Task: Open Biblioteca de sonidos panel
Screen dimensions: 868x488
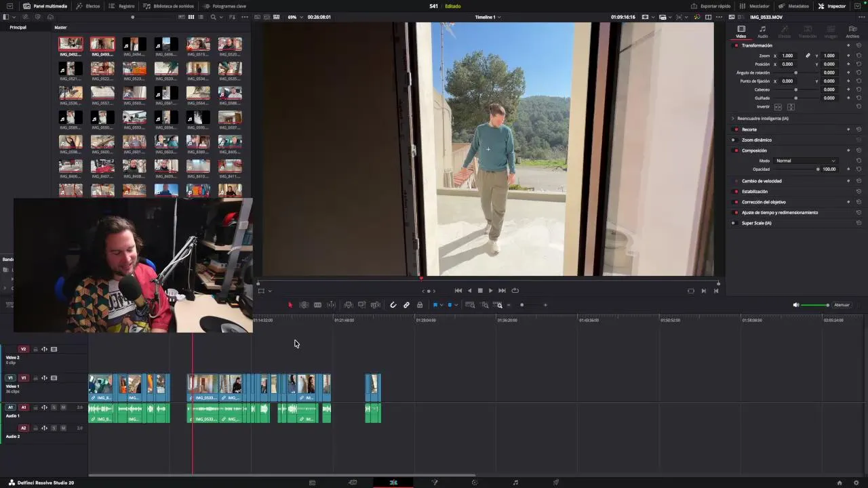Action: 168,6
